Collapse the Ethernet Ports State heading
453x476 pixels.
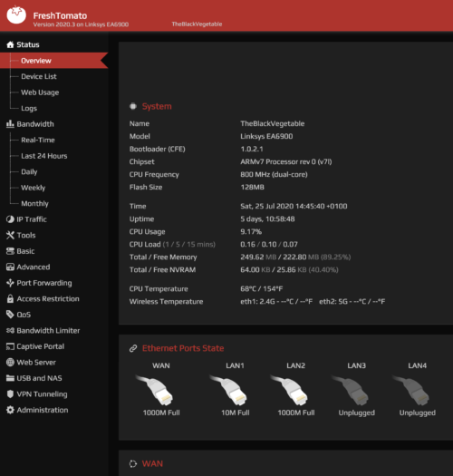(x=183, y=348)
